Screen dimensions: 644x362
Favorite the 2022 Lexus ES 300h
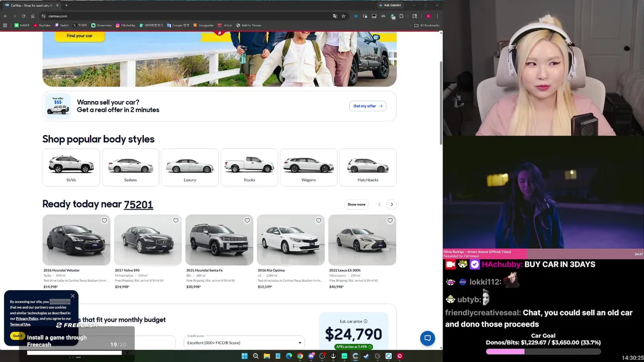tap(390, 220)
